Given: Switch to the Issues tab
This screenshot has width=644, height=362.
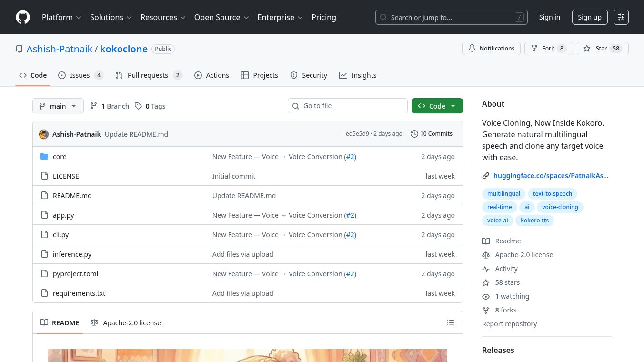Looking at the screenshot, I should click(80, 75).
